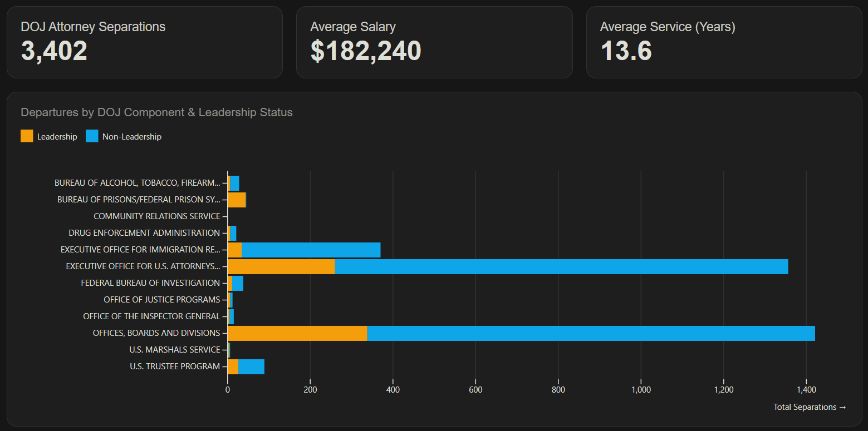Image resolution: width=868 pixels, height=431 pixels.
Task: Click the blue bar for Offices, Boards and Divisions
Action: pyautogui.click(x=591, y=333)
